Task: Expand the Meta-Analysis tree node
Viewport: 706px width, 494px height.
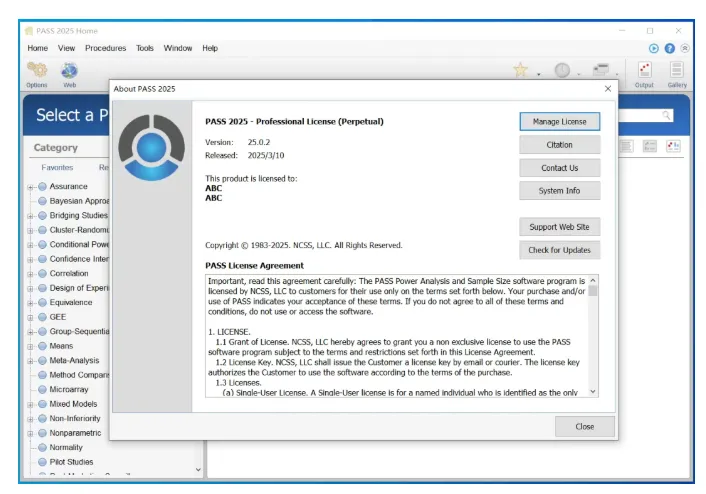Action: tap(30, 361)
